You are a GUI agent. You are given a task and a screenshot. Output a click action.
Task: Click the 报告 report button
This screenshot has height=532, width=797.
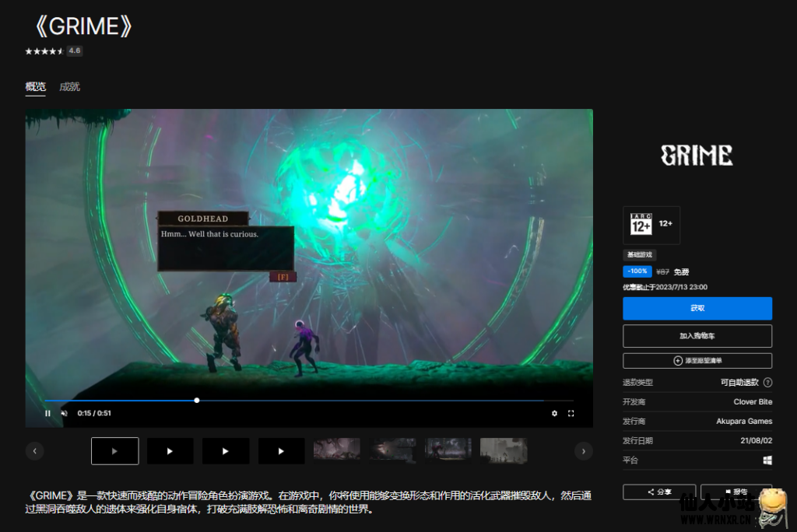point(736,492)
